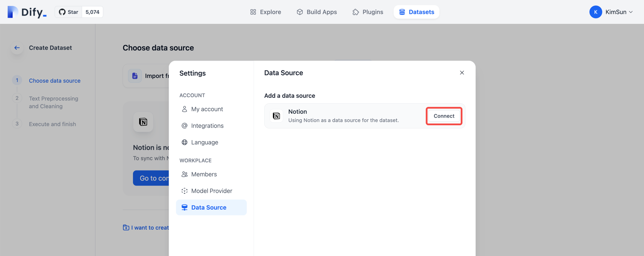644x256 pixels.
Task: Close the Settings dialog
Action: [462, 73]
